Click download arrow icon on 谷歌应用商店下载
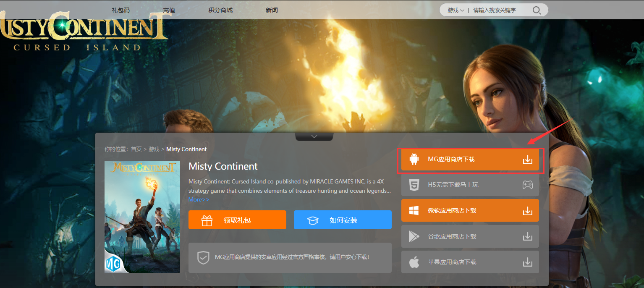The height and width of the screenshot is (288, 644). [x=527, y=236]
